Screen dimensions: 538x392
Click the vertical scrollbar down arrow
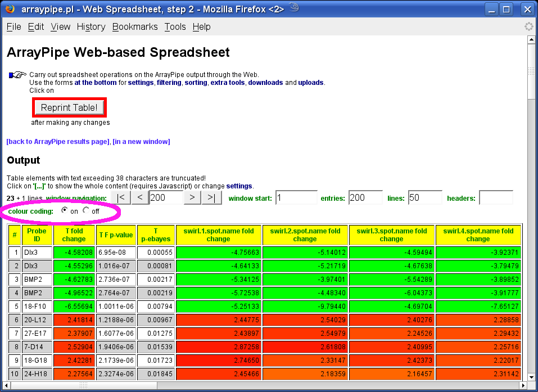click(x=531, y=377)
